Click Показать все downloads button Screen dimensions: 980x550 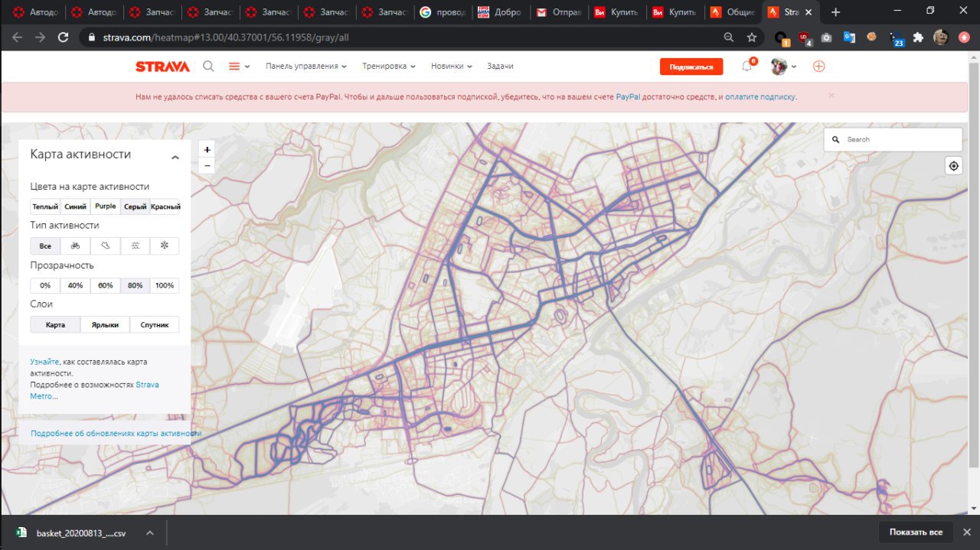916,532
